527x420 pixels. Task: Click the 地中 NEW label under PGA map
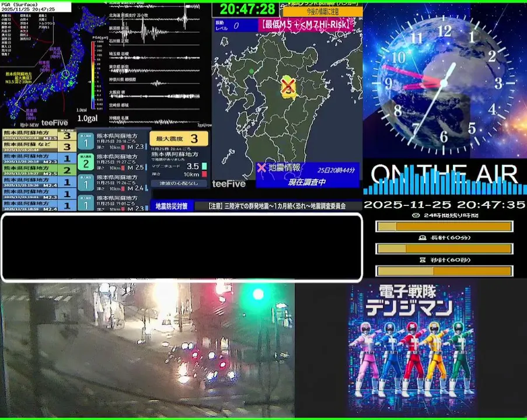click(29, 124)
